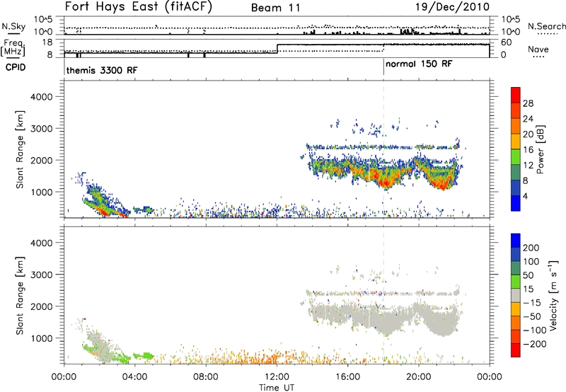Click the '18' tick on frequency axis

tap(47, 42)
